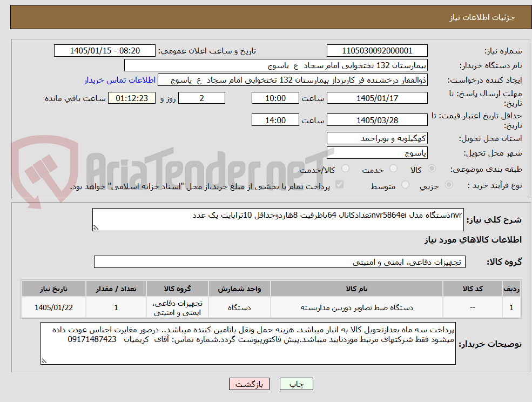Click the resize handle of buyer notes box

coord(44,361)
